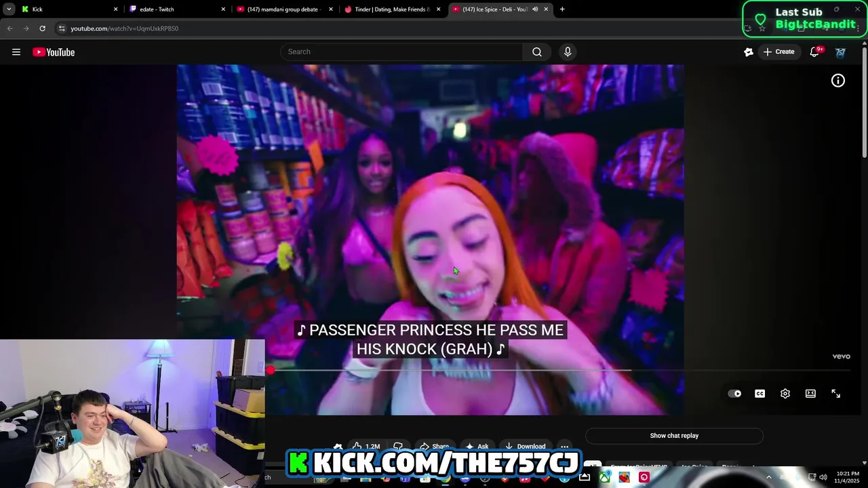868x488 pixels.
Task: Reload the current page
Action: [42, 28]
